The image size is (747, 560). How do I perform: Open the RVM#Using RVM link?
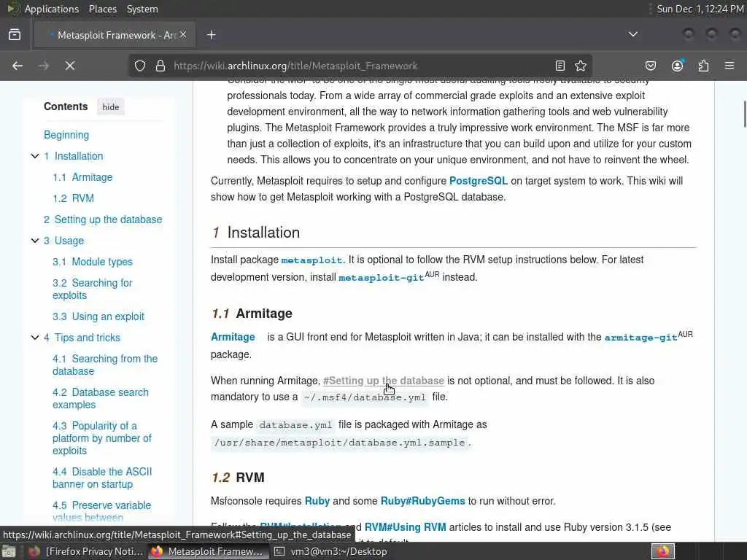[406, 527]
